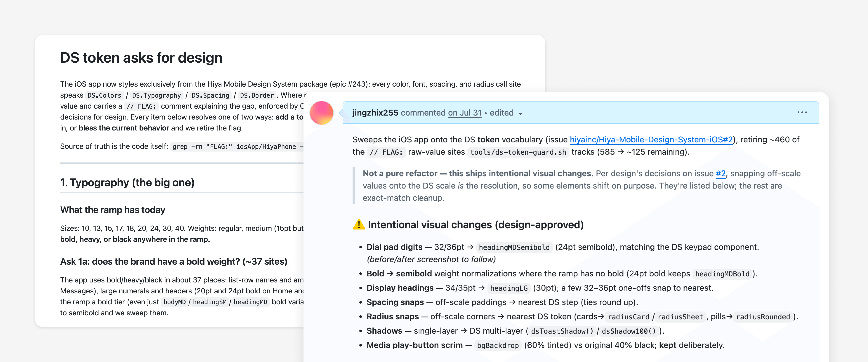Click the radiusRounded code token
Viewport: 868px width, 362px height.
(x=763, y=317)
